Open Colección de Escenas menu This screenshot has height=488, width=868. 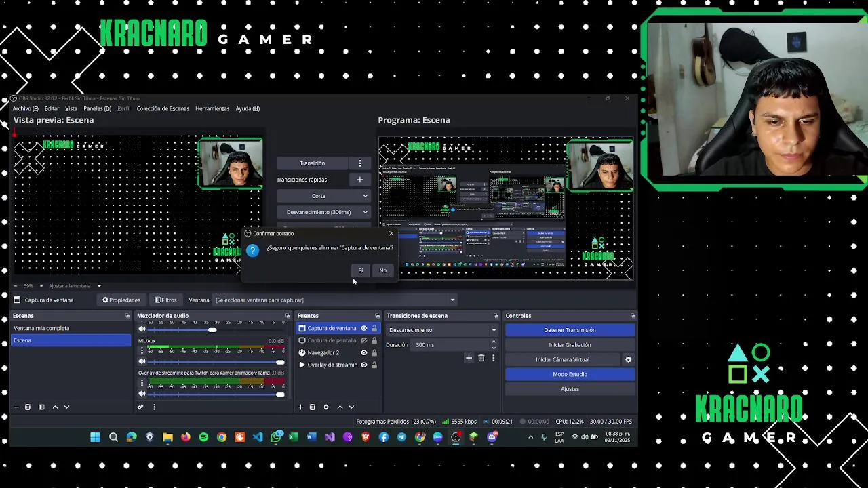(163, 108)
